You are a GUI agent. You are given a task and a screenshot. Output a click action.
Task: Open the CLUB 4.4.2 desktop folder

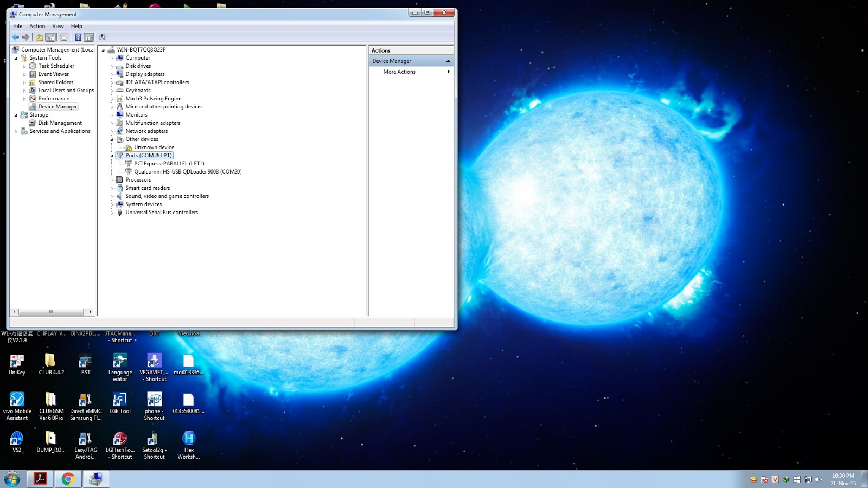coord(51,364)
